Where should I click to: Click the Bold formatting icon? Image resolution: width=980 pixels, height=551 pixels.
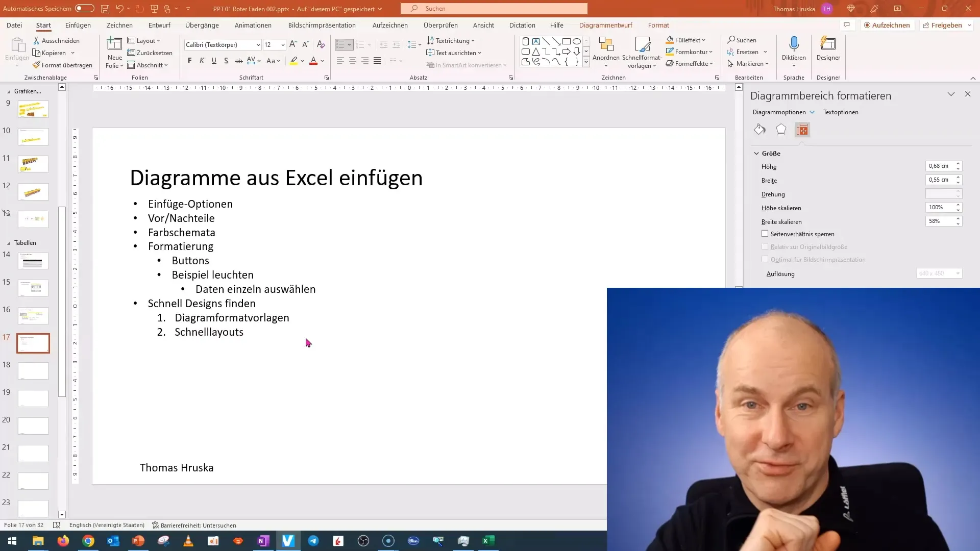click(x=189, y=61)
